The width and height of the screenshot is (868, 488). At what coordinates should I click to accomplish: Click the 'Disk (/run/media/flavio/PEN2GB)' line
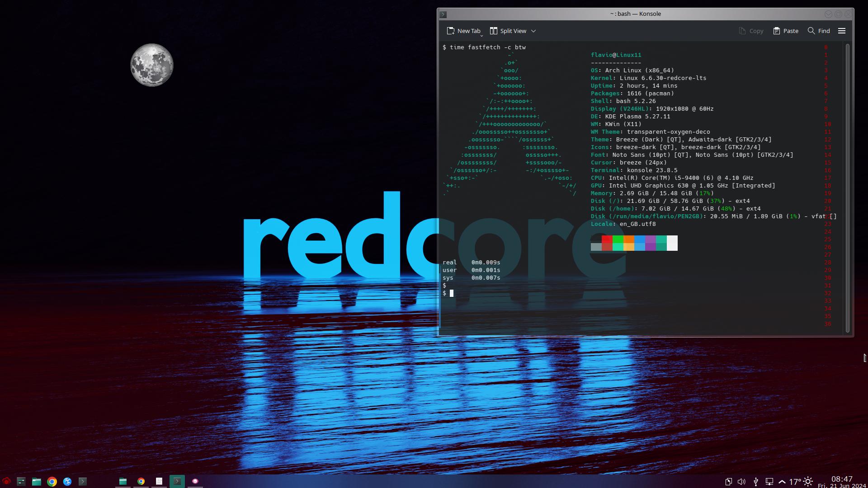714,216
